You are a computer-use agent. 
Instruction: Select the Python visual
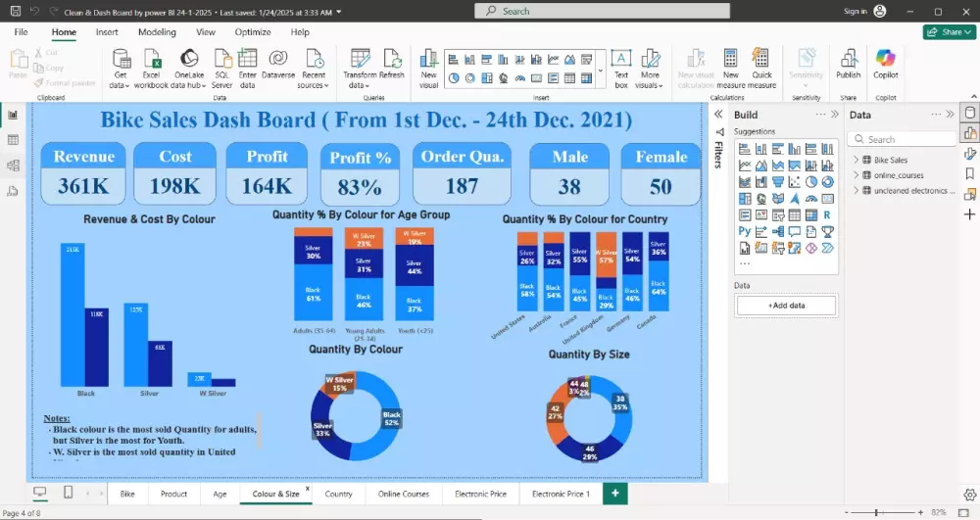point(745,231)
